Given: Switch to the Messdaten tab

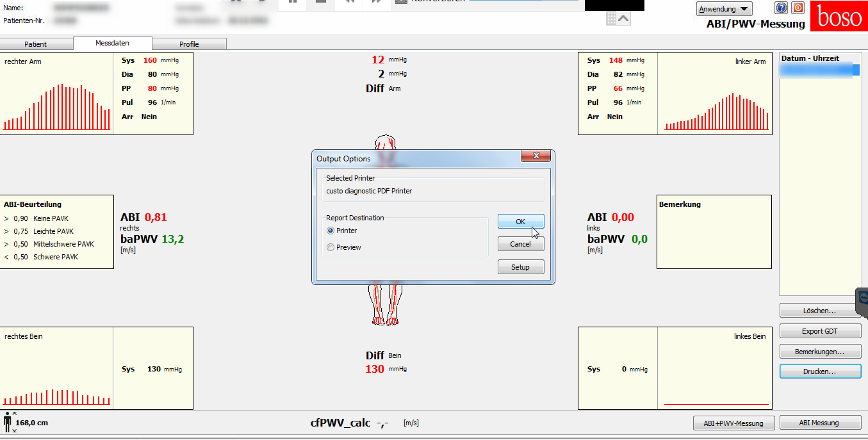Looking at the screenshot, I should click(113, 44).
